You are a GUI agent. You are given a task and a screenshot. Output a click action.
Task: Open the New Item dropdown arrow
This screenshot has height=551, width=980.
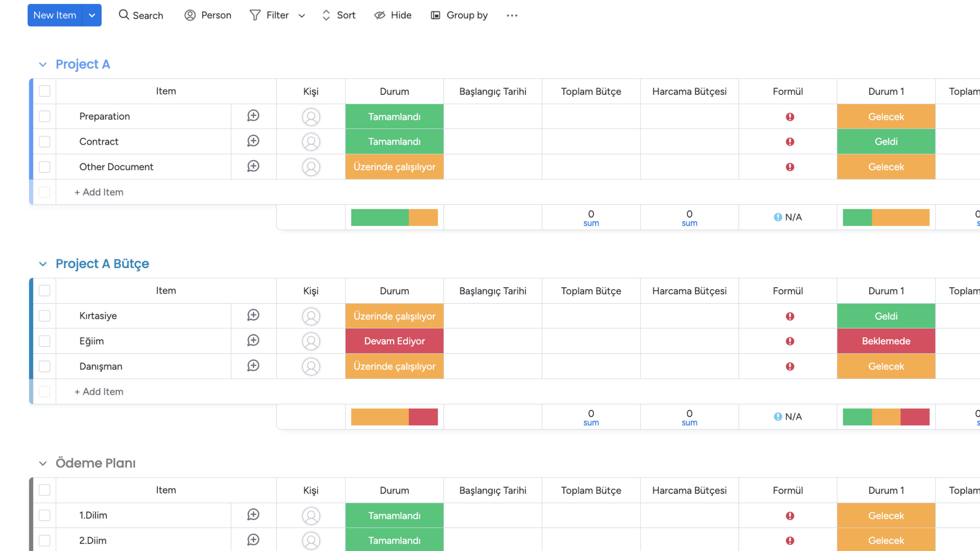91,15
